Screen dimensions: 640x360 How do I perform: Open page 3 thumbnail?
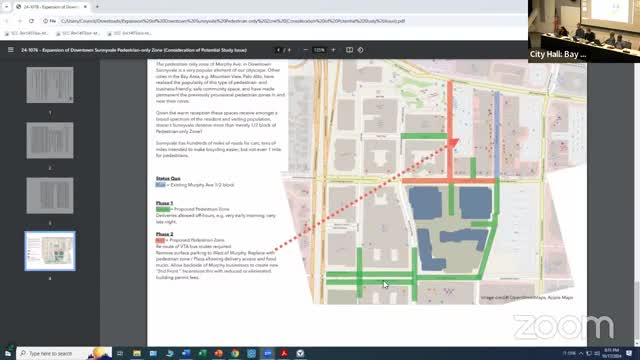pos(50,195)
